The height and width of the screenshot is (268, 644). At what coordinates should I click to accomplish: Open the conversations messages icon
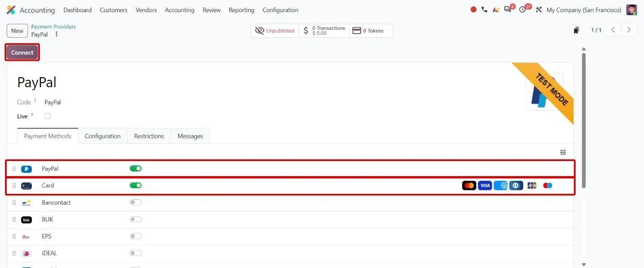pyautogui.click(x=508, y=10)
